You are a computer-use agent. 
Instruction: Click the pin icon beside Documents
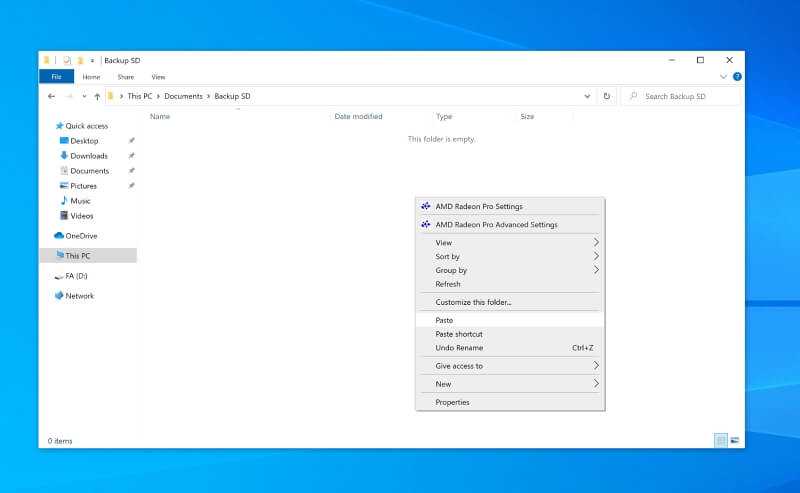click(132, 170)
